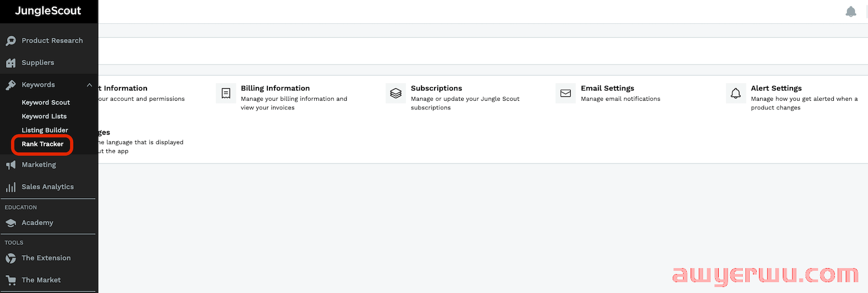Click the Alert Settings bell icon
The width and height of the screenshot is (868, 293).
pos(736,93)
